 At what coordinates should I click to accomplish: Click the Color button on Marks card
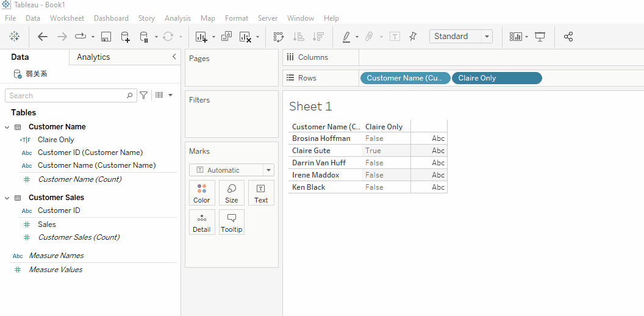pyautogui.click(x=202, y=193)
